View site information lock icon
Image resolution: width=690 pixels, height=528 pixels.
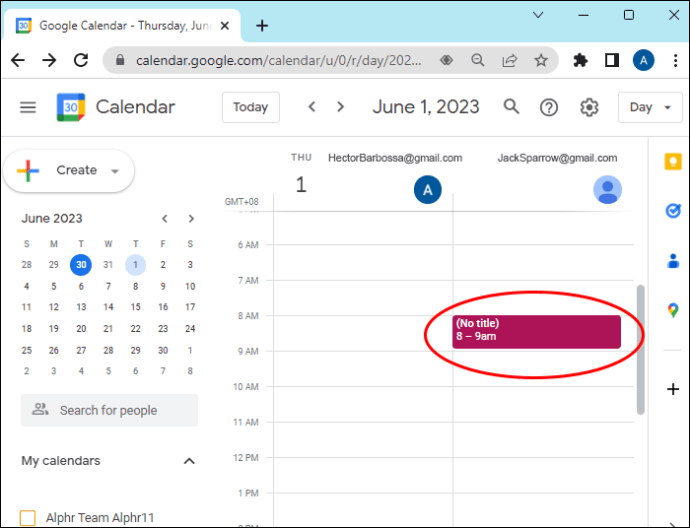click(120, 60)
